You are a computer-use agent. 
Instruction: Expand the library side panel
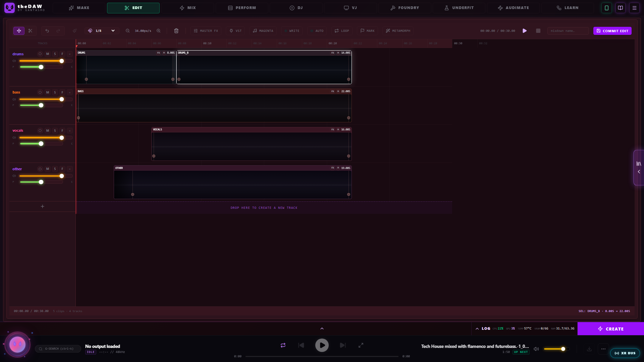pyautogui.click(x=639, y=168)
